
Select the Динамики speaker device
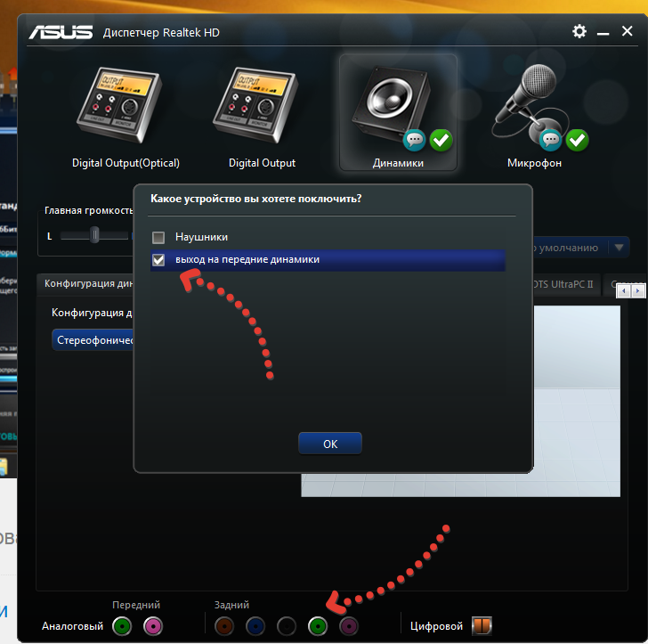tap(398, 112)
